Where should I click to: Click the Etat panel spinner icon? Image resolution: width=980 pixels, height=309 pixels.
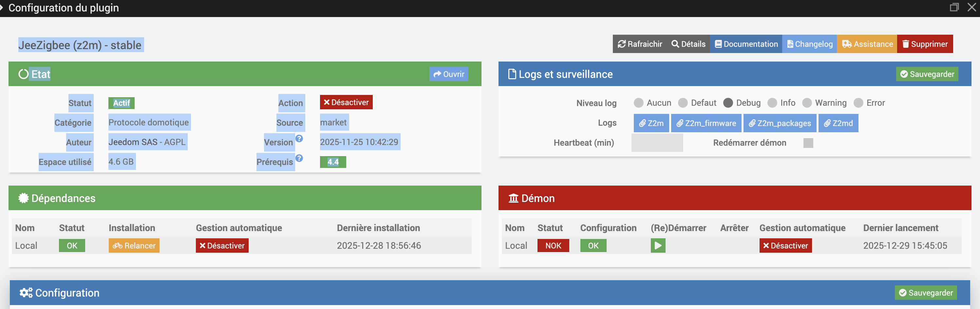tap(24, 74)
